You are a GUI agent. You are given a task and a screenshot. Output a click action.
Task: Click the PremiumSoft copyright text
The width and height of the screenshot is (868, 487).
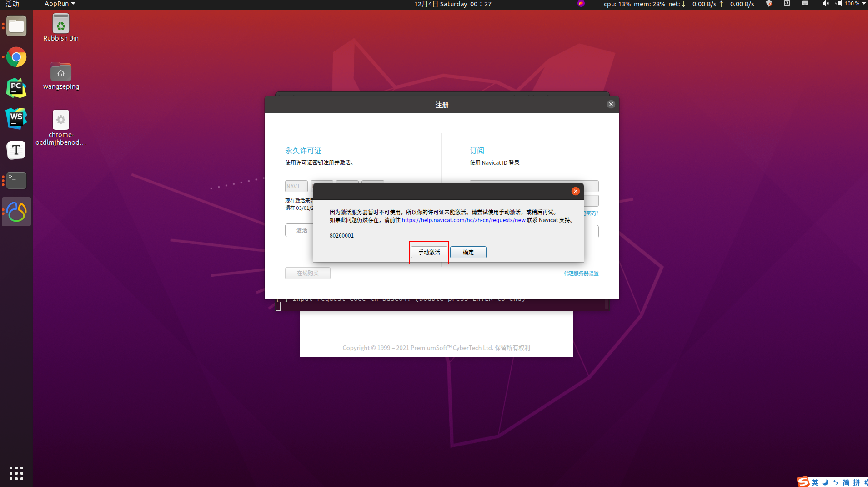click(437, 348)
